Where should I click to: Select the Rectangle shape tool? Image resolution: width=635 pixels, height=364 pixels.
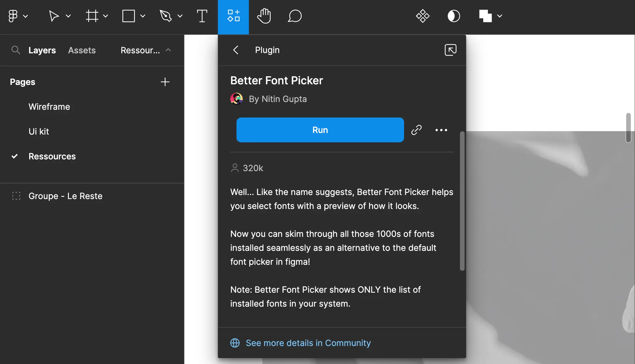pos(128,16)
